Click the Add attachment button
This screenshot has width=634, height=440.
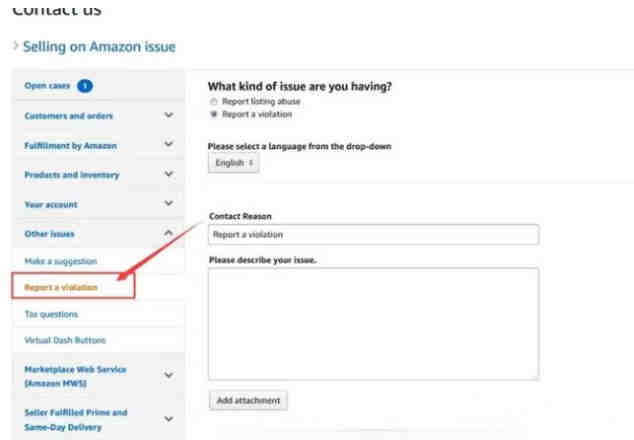click(x=248, y=400)
